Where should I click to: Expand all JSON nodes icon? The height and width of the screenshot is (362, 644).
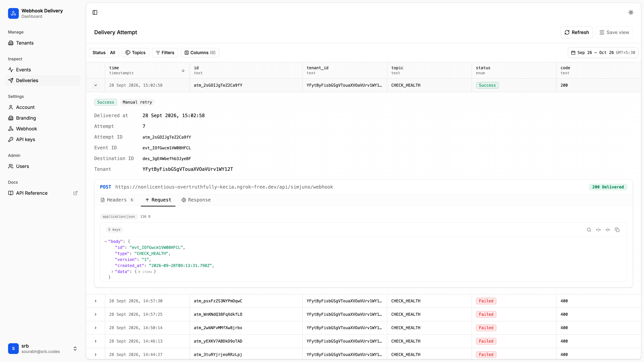tap(598, 230)
